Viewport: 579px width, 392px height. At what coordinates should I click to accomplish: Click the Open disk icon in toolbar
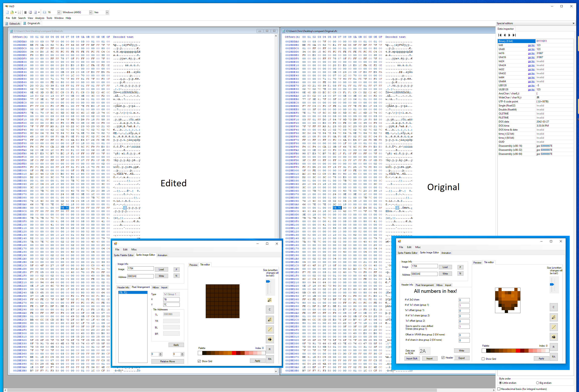tap(30, 12)
